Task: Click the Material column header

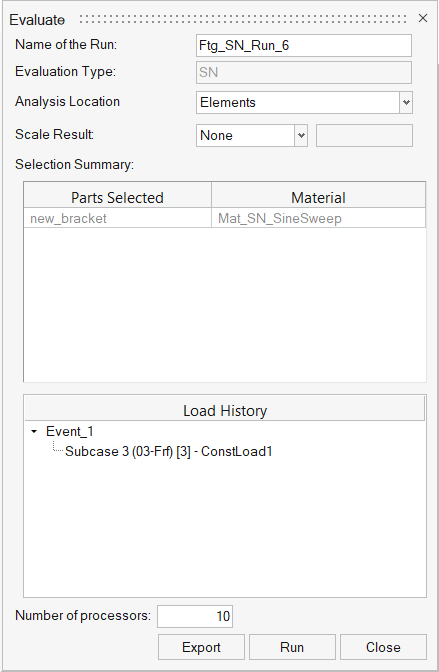Action: [319, 197]
